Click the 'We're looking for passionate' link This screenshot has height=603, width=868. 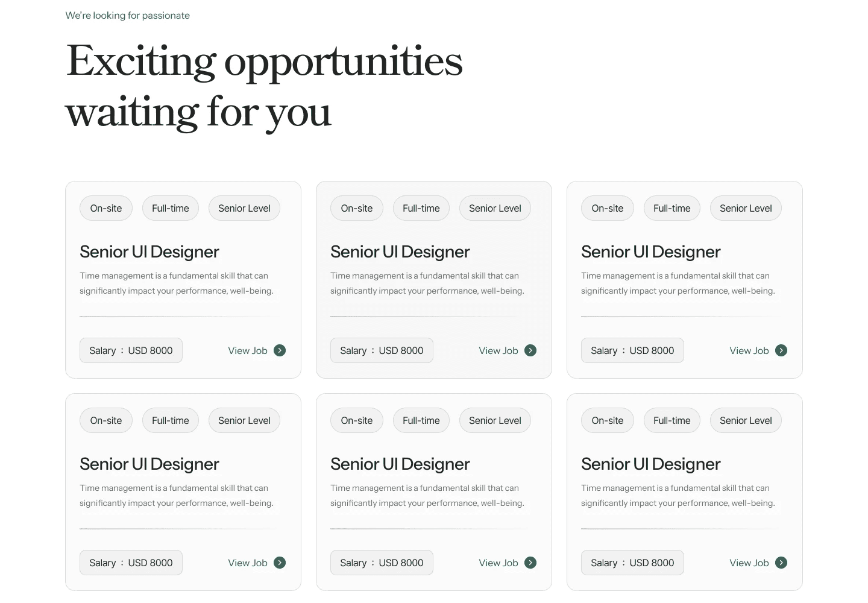pyautogui.click(x=127, y=15)
